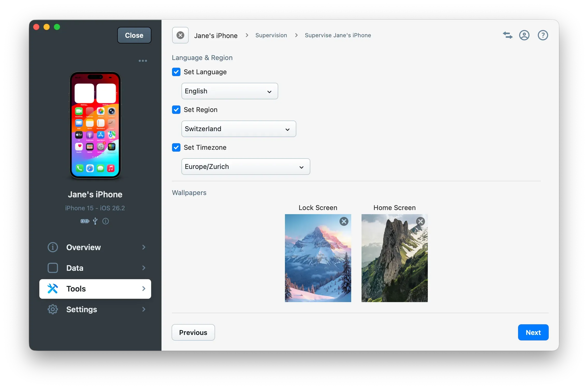Viewport: 588px width, 389px height.
Task: Disable the Set Language checkbox
Action: (176, 72)
